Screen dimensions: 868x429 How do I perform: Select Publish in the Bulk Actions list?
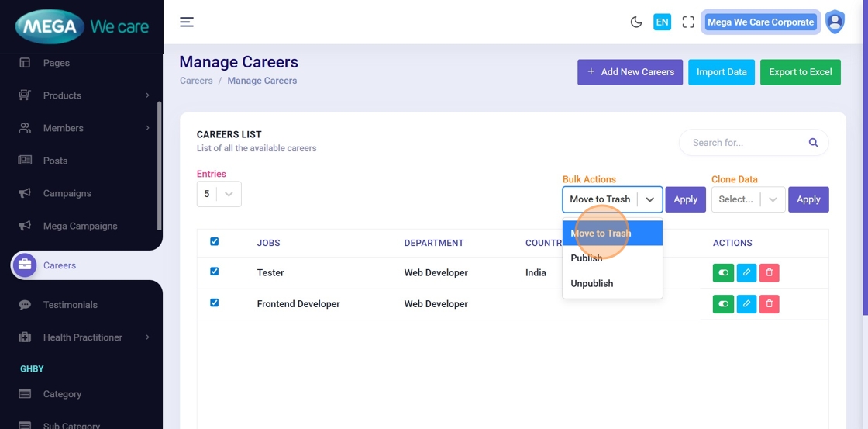click(x=587, y=258)
